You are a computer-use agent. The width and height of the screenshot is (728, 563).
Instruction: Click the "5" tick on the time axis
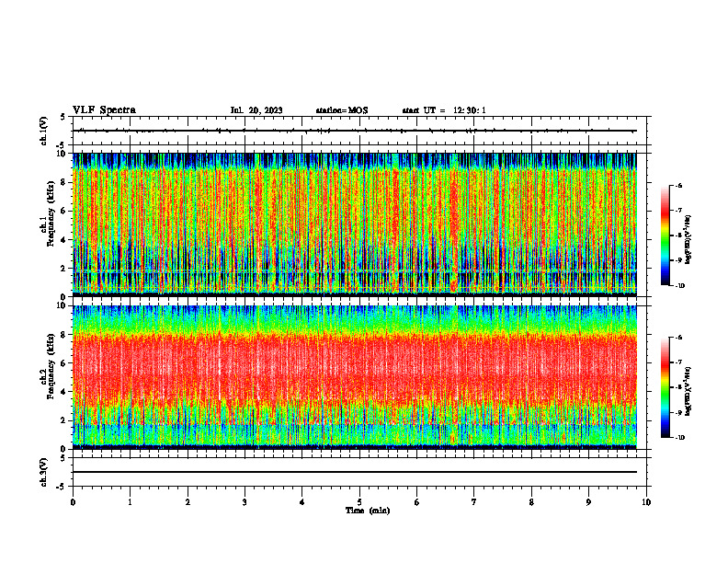click(359, 502)
